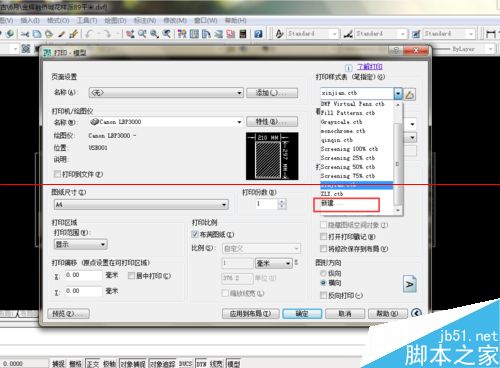Click the Cut scissors icon in toolbar
The width and height of the screenshot is (500, 368).
pos(25,34)
